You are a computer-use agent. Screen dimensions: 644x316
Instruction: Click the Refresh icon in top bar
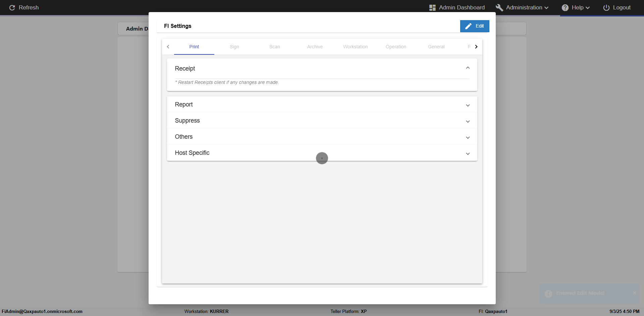(x=12, y=8)
